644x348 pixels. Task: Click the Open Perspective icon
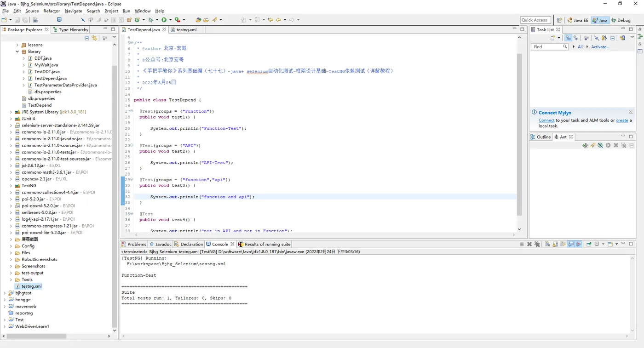559,20
